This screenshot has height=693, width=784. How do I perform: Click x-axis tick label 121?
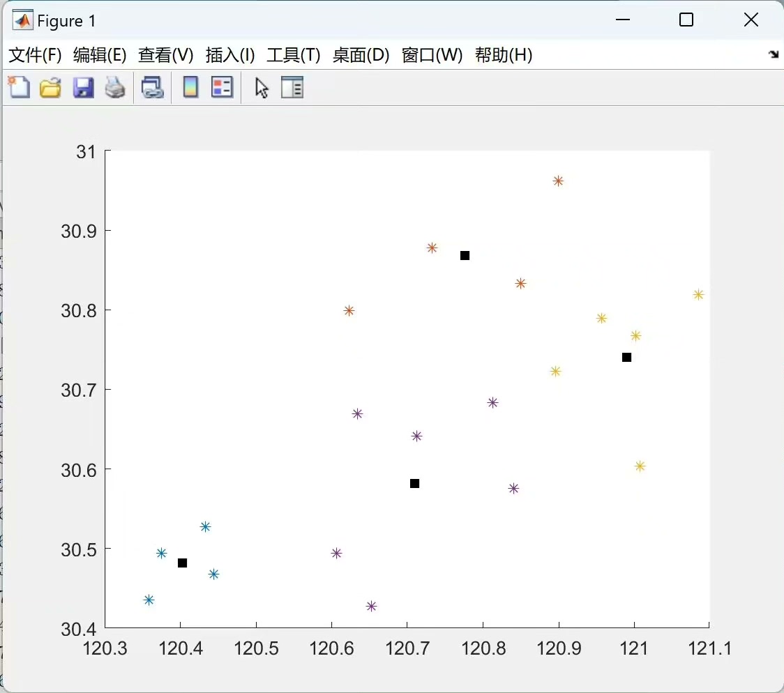[x=634, y=648]
